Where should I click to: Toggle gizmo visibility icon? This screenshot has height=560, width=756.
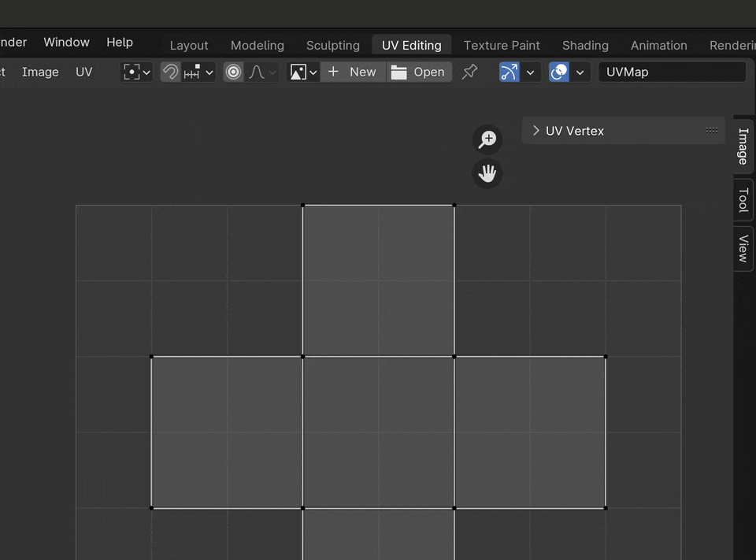[510, 72]
